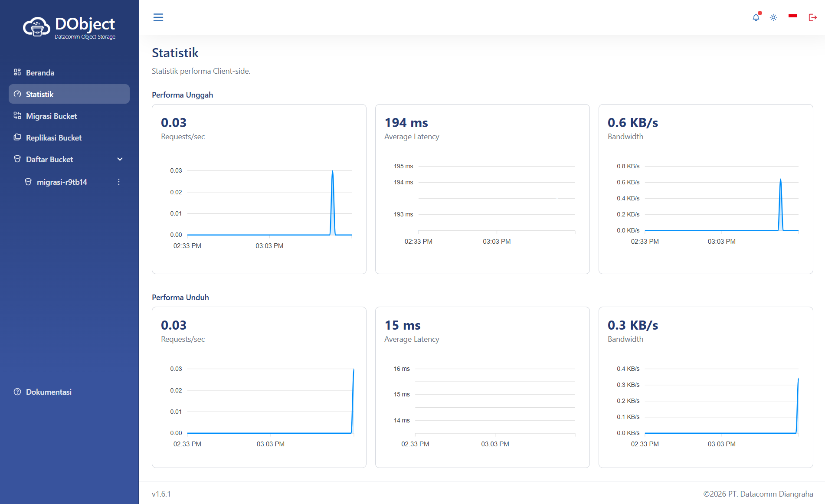Open the Dokumentasi link
825x504 pixels.
pos(49,392)
